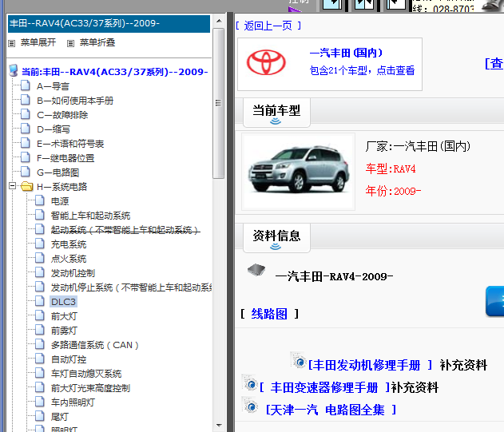Open E—术语和符号表
504x432 pixels.
pos(70,144)
